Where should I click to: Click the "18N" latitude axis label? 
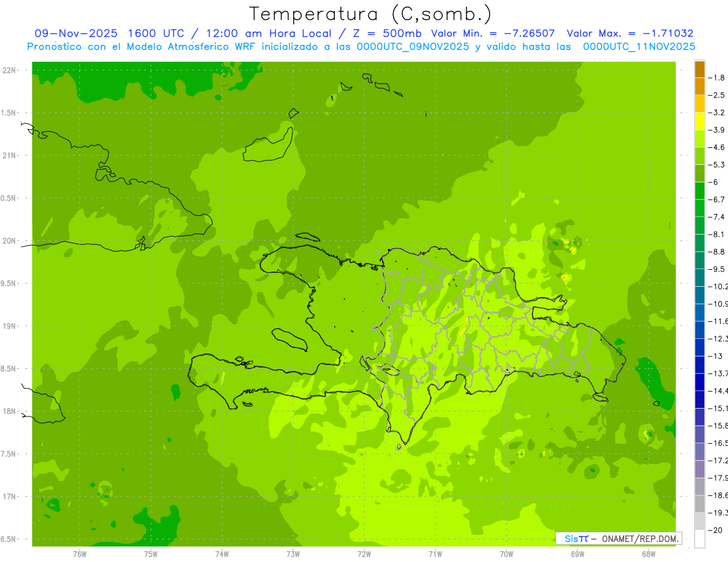tap(10, 412)
